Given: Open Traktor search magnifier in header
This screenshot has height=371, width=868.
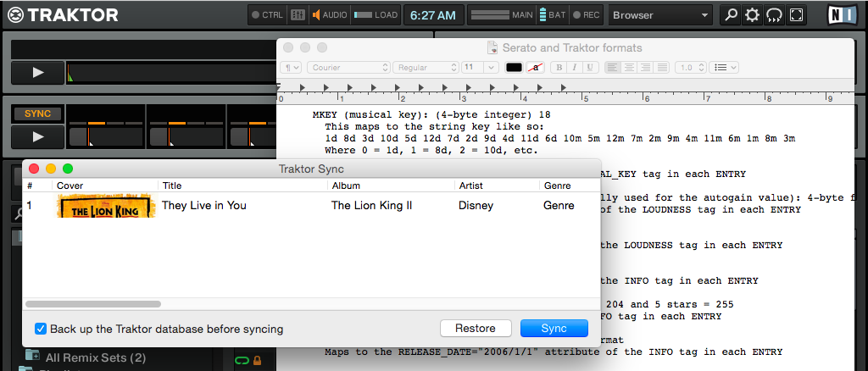Looking at the screenshot, I should 732,15.
